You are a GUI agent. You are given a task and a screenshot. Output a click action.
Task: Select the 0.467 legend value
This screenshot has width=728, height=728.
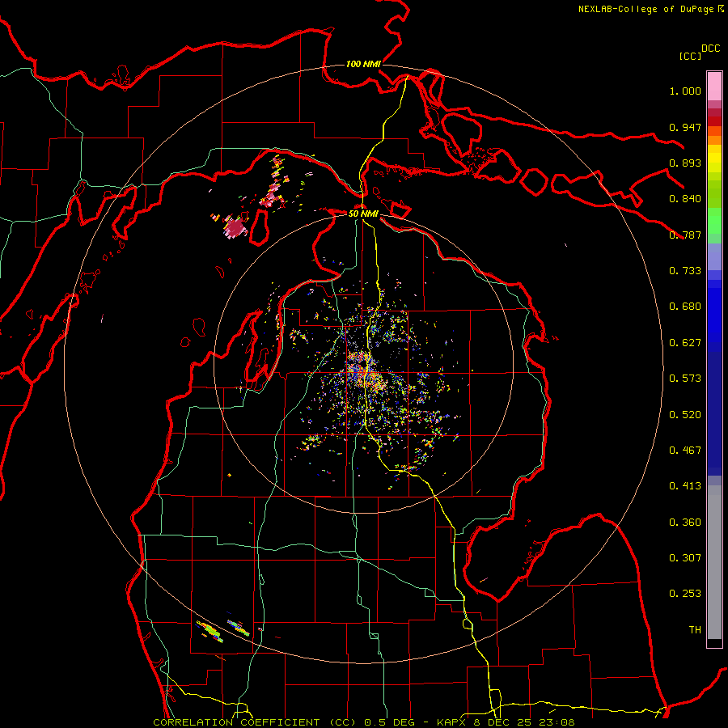click(685, 450)
